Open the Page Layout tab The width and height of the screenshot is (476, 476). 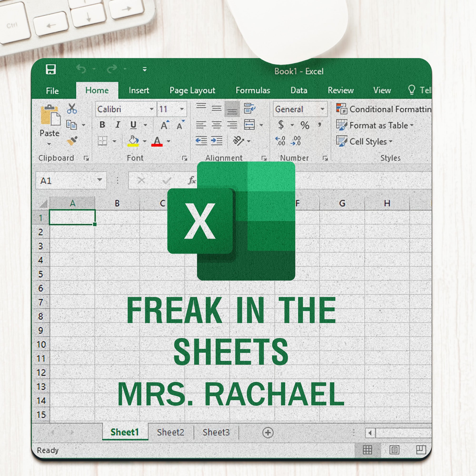192,91
